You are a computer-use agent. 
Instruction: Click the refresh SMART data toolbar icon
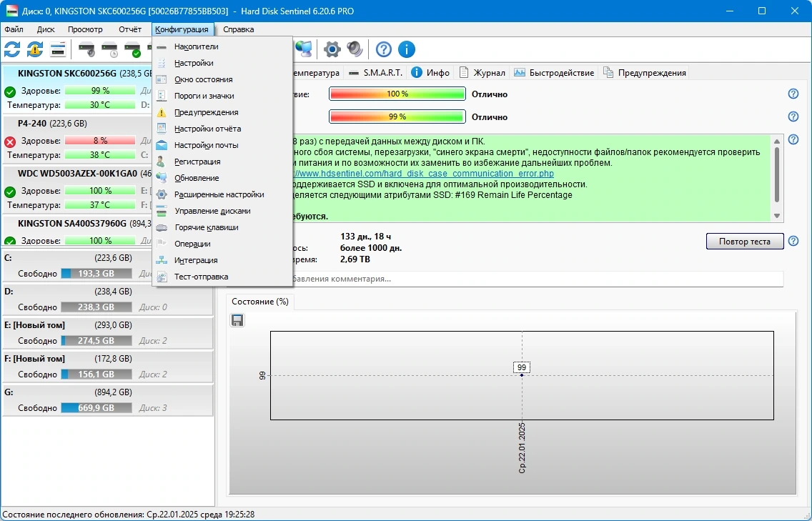coord(12,49)
